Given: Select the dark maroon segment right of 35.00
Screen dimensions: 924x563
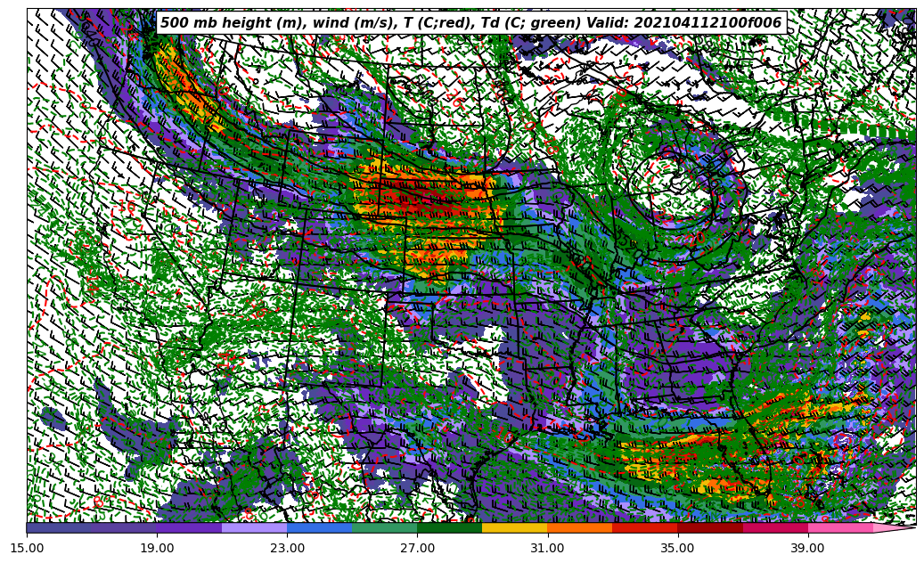Looking at the screenshot, I should [x=709, y=527].
